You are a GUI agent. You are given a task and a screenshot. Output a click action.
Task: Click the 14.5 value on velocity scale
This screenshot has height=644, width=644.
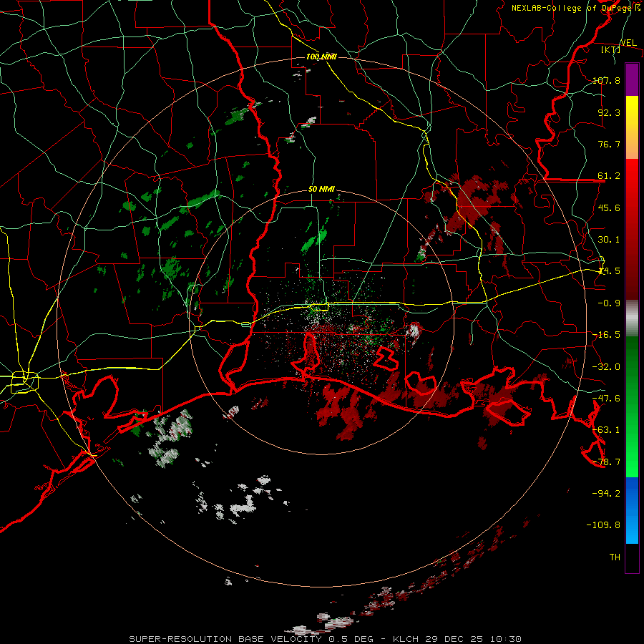(609, 271)
